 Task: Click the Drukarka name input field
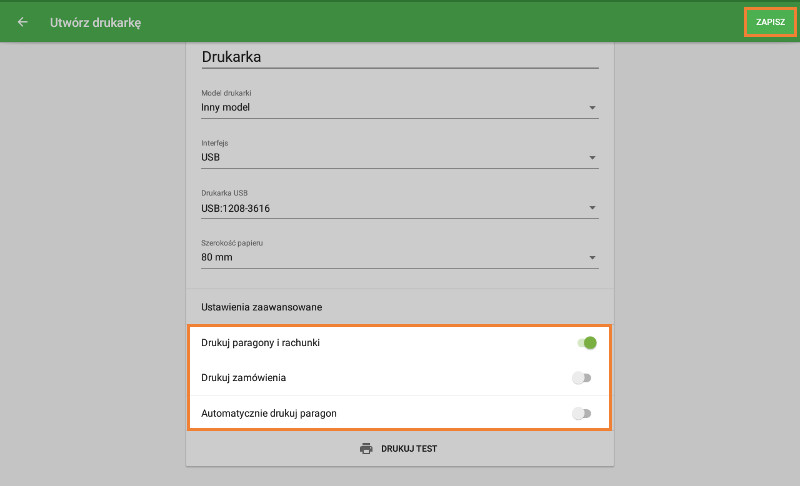click(399, 57)
